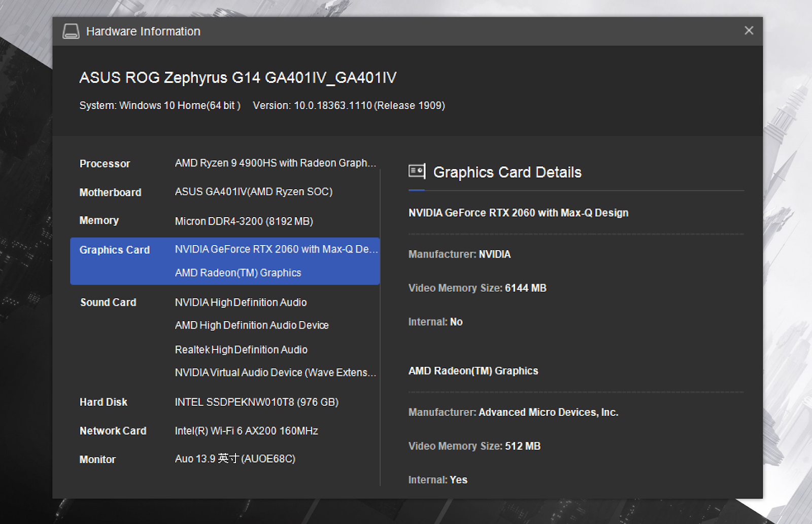Click the Video Memory Size: 6144 MB line

[478, 288]
